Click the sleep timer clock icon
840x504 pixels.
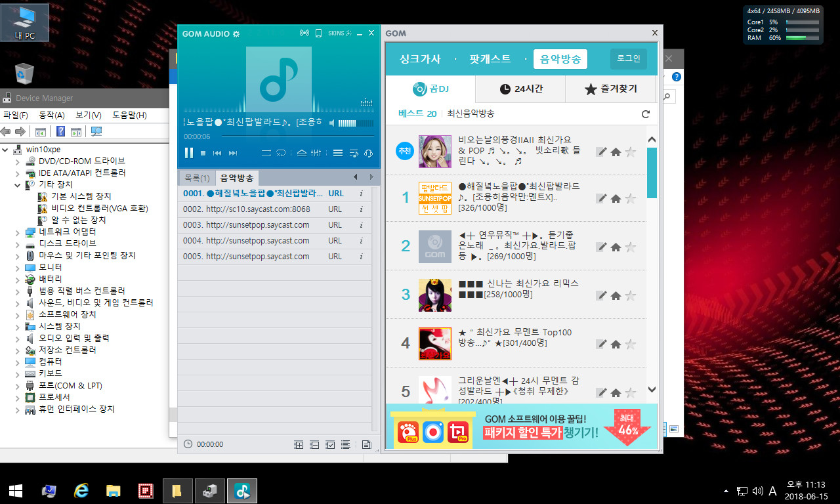[188, 444]
